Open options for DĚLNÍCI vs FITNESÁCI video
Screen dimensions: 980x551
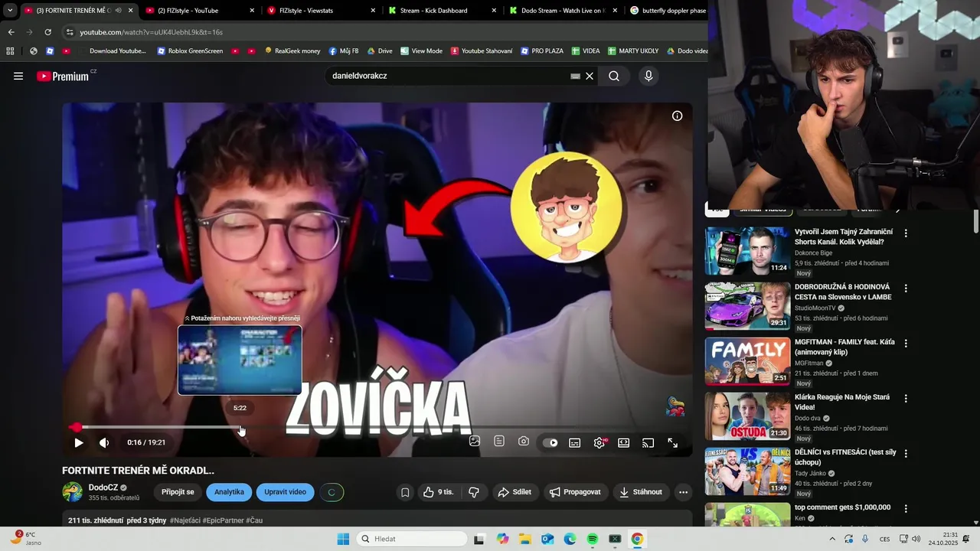906,453
